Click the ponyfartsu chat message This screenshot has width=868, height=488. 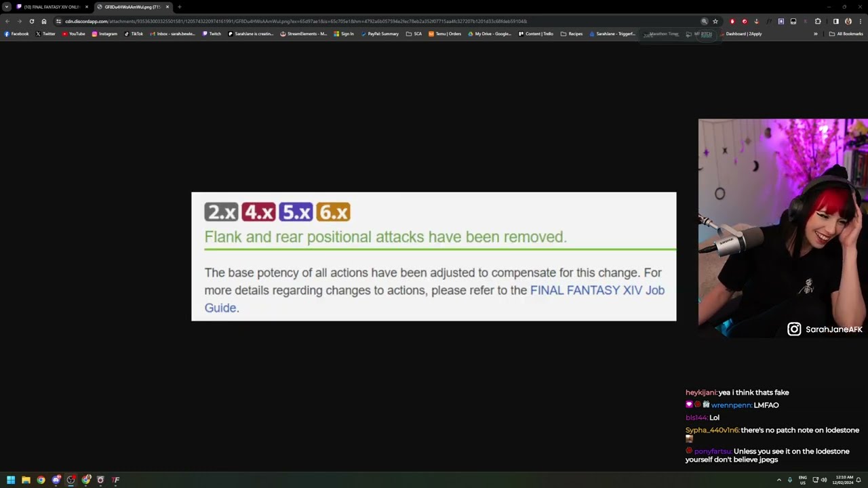coord(768,455)
